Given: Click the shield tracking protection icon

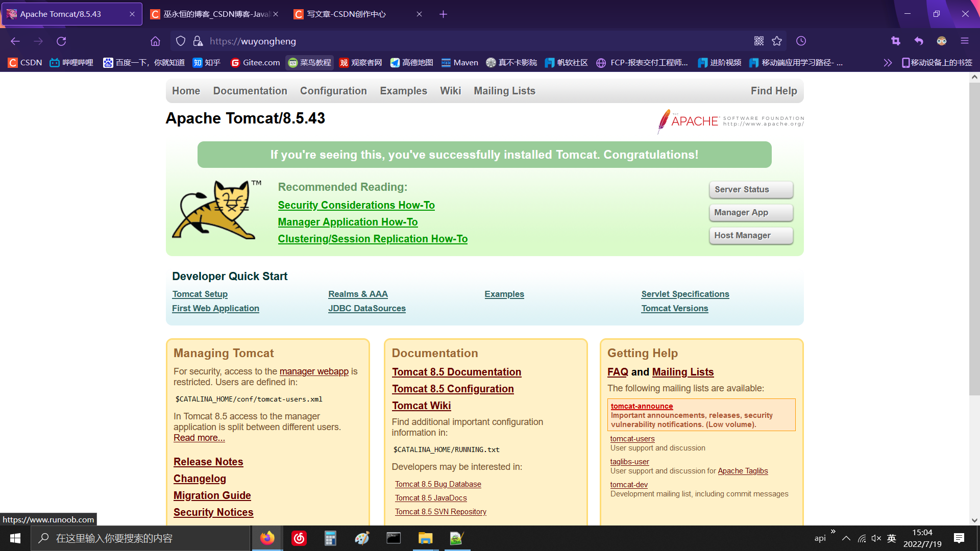Looking at the screenshot, I should (181, 41).
